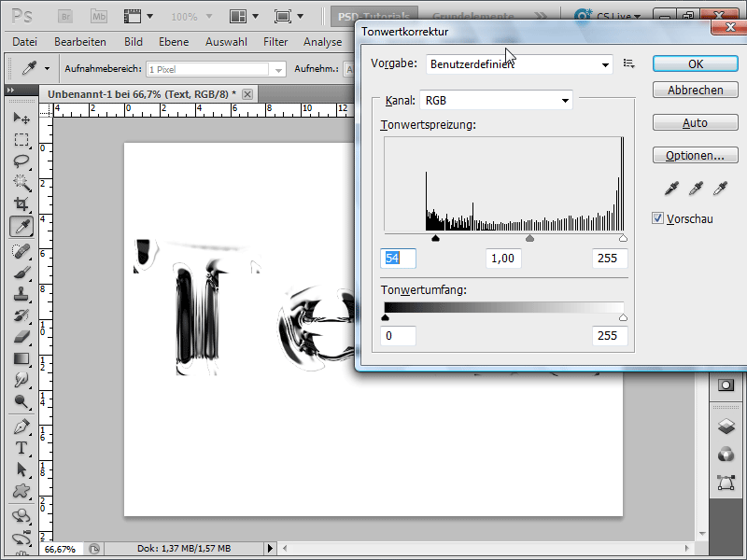Confirm levels with OK button
The height and width of the screenshot is (560, 747).
(696, 63)
